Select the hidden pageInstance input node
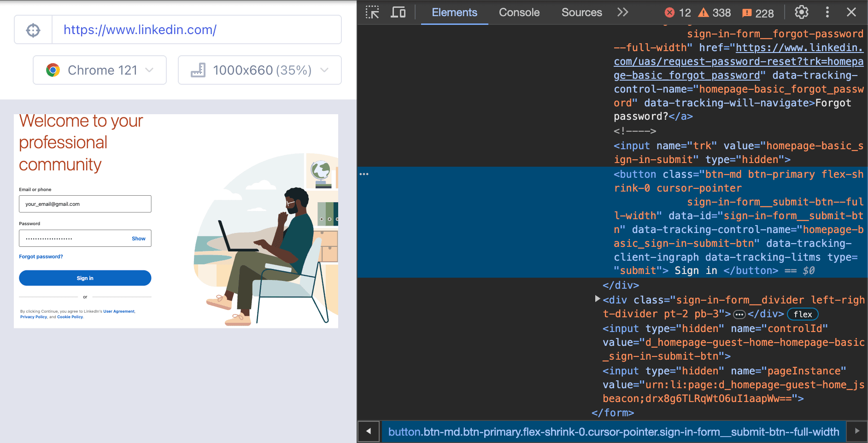Screen dimensions: 868x443 [x=733, y=385]
